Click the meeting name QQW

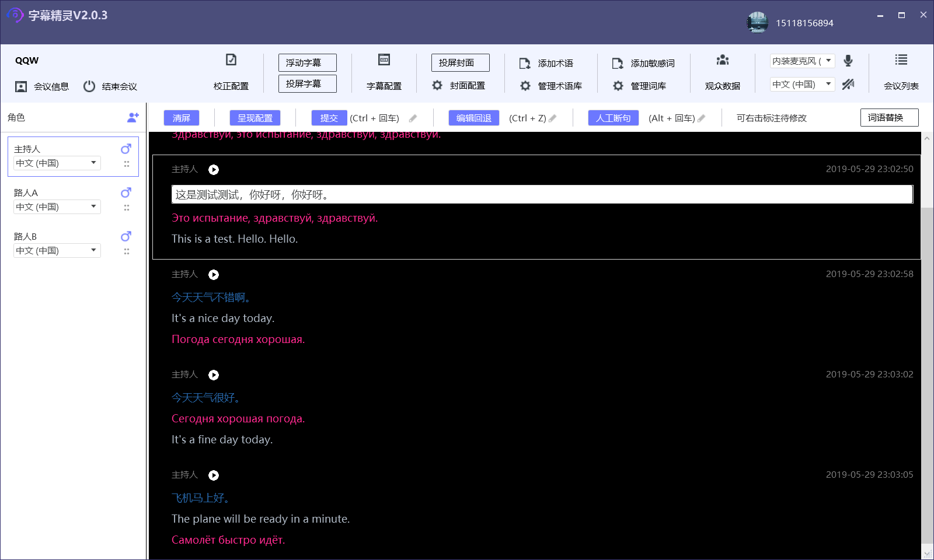tap(27, 61)
